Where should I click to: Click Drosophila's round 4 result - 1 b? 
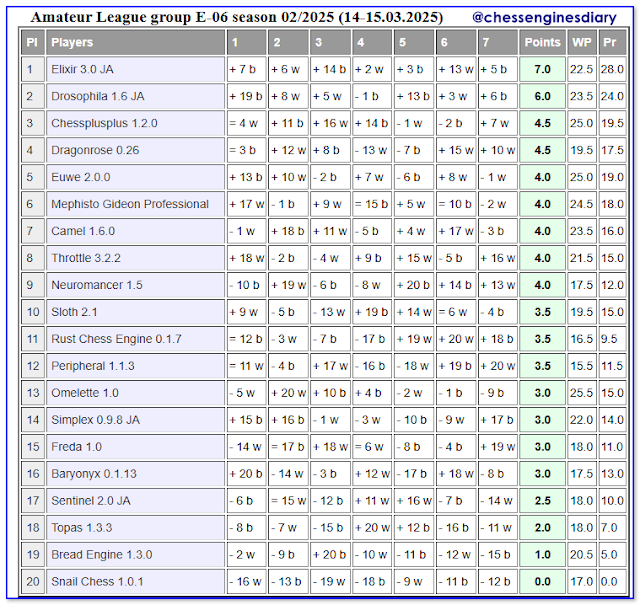(x=372, y=96)
